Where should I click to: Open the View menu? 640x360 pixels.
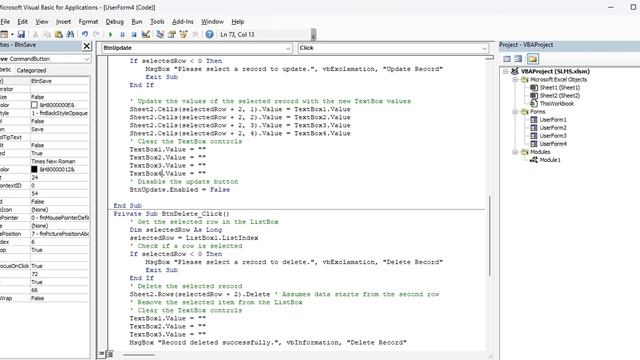click(x=42, y=22)
